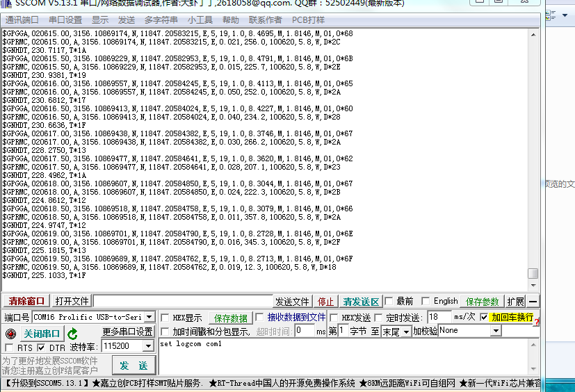The width and height of the screenshot is (575, 392).
Task: Toggle the DTR checkbox
Action: (x=41, y=348)
